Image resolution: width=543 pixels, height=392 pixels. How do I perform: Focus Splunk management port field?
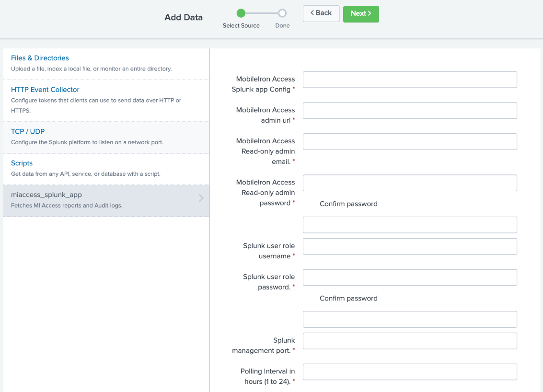410,341
